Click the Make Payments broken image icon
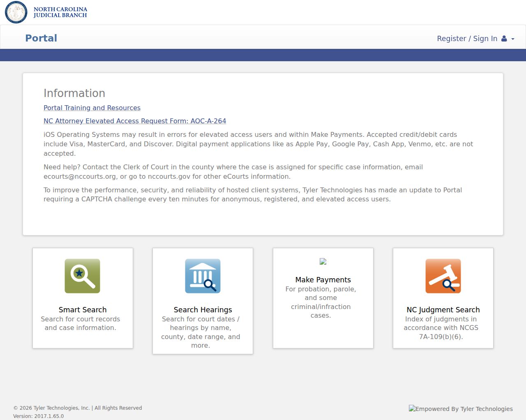 tap(323, 261)
